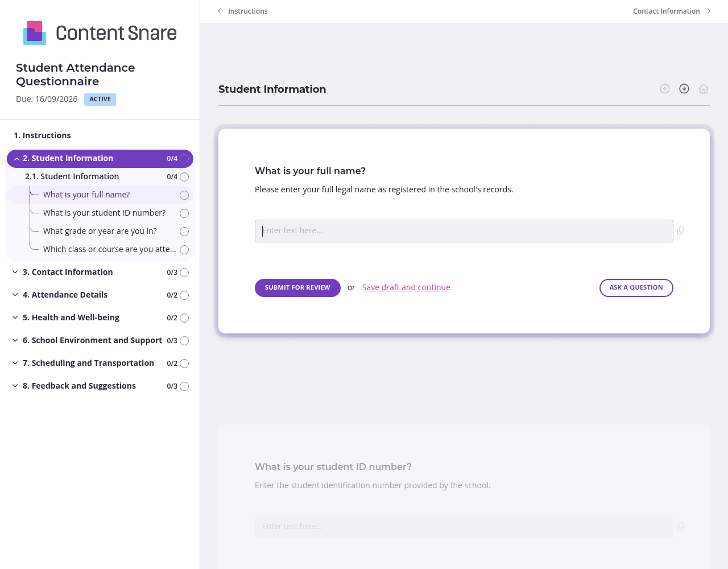The width and height of the screenshot is (728, 569).
Task: Toggle status circle for School Environment and Support
Action: (184, 341)
